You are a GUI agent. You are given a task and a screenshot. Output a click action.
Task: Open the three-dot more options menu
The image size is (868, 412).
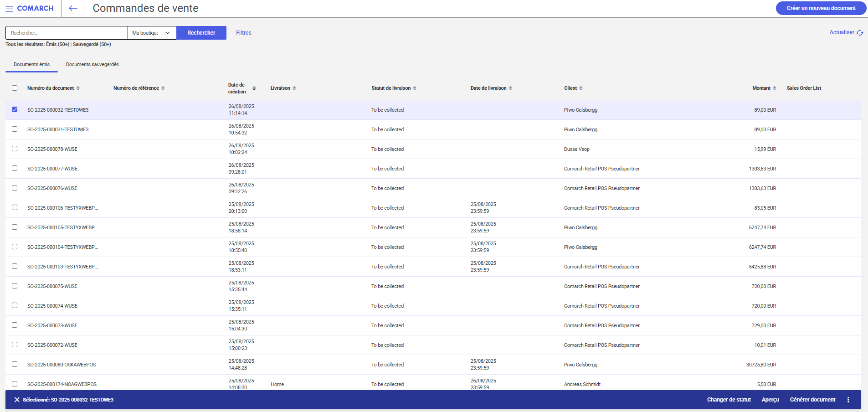click(848, 400)
